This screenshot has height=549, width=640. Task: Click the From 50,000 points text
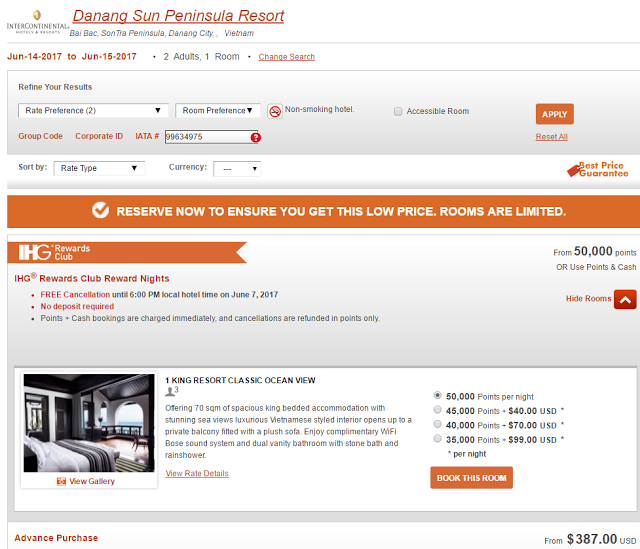coord(595,251)
